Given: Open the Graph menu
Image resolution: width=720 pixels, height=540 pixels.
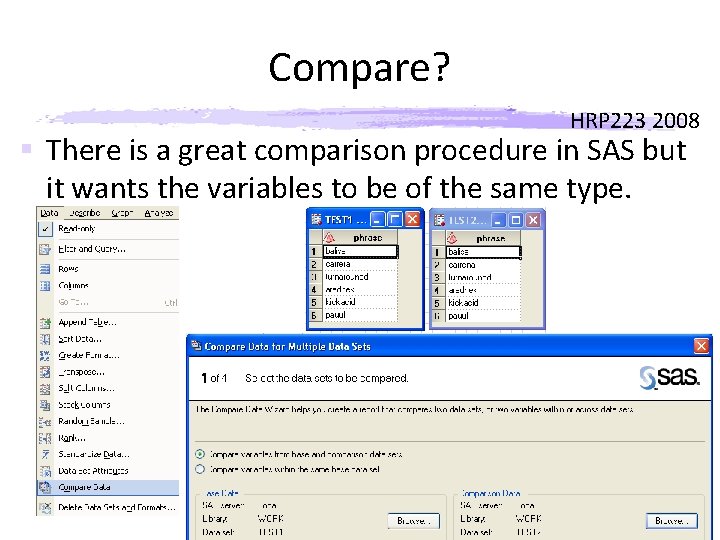Looking at the screenshot, I should [x=122, y=213].
